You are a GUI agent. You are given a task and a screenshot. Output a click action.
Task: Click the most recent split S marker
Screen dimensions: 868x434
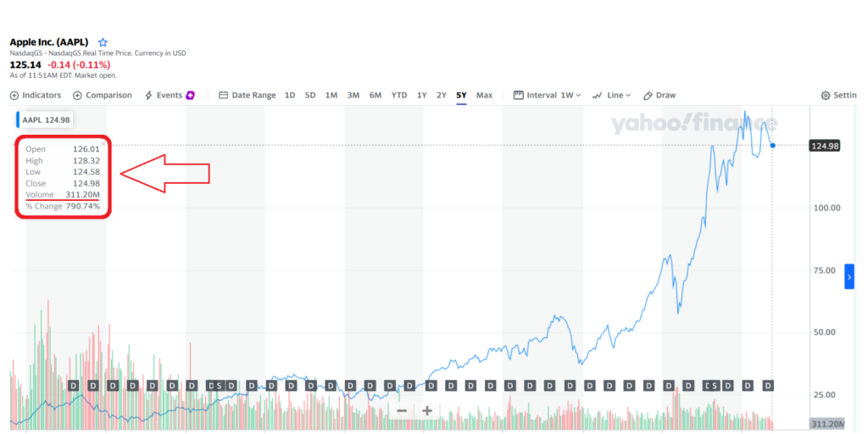click(715, 386)
